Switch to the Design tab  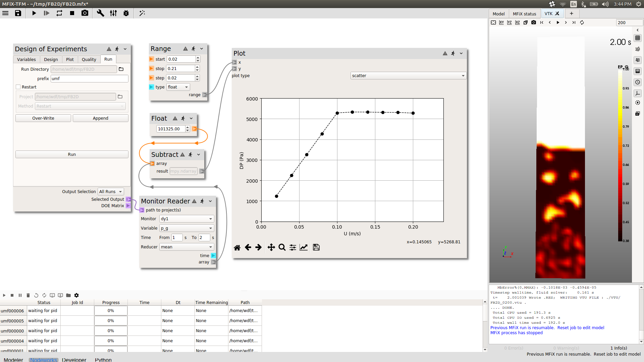point(51,59)
